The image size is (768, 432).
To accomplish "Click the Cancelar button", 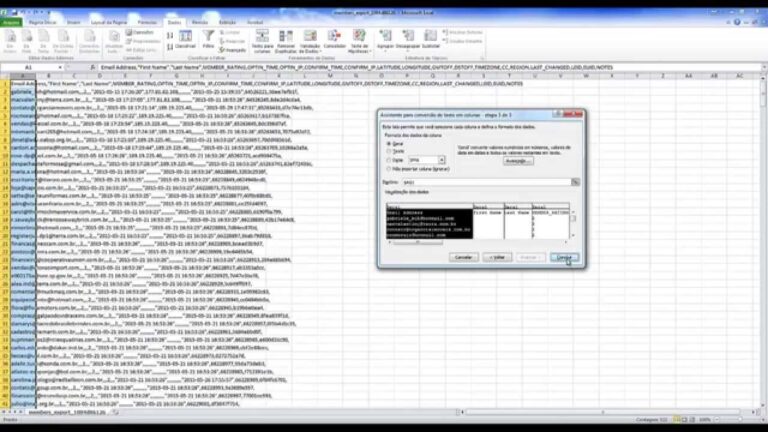I will [463, 257].
